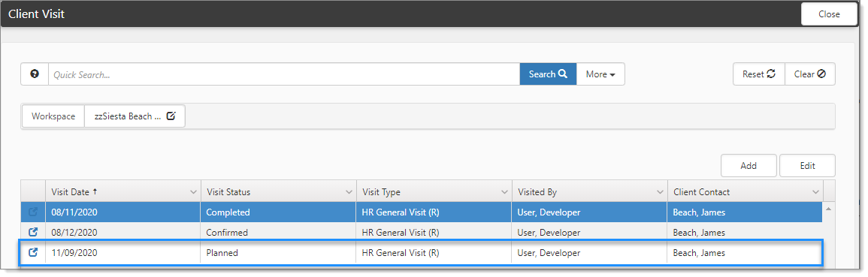Reset the search filters
This screenshot has height=277, width=868.
click(759, 74)
